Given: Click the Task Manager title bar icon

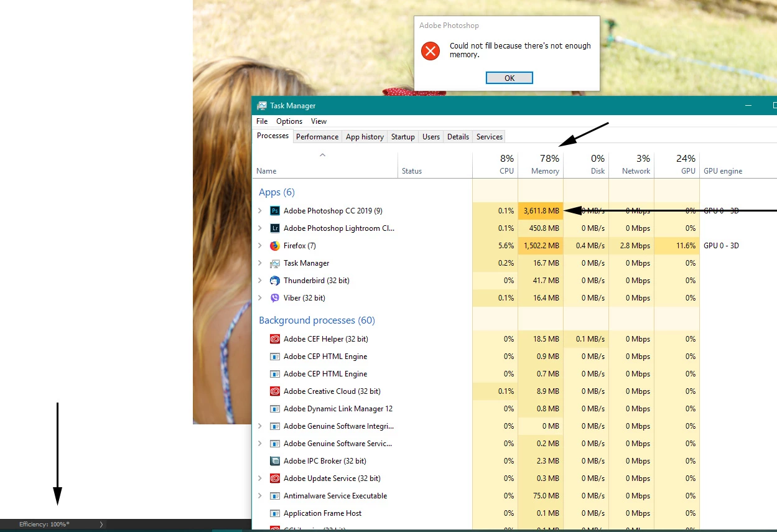Looking at the screenshot, I should (x=262, y=106).
